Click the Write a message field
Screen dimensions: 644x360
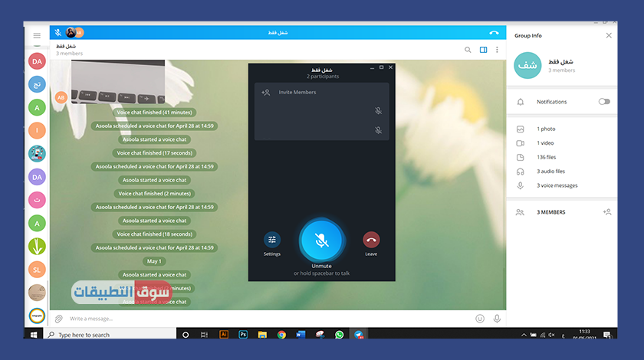pos(267,319)
